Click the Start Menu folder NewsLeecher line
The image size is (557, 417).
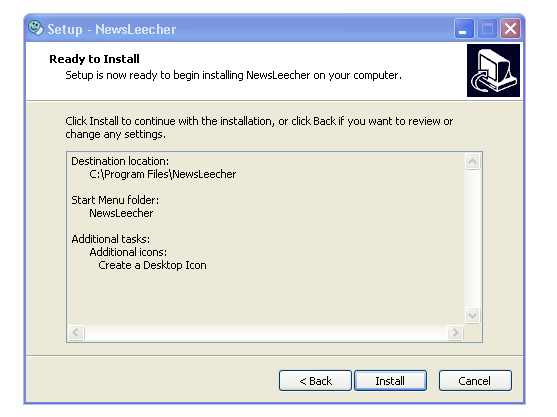121,213
